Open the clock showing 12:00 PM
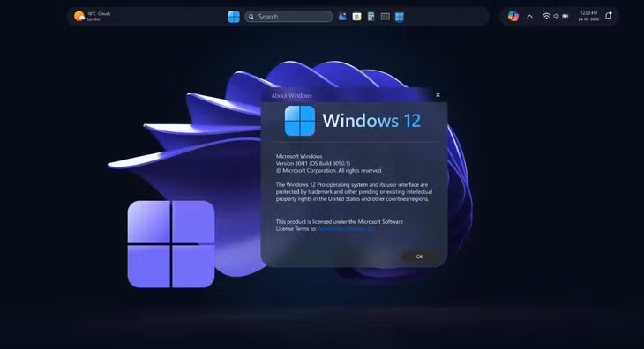The image size is (644, 349). (x=588, y=16)
